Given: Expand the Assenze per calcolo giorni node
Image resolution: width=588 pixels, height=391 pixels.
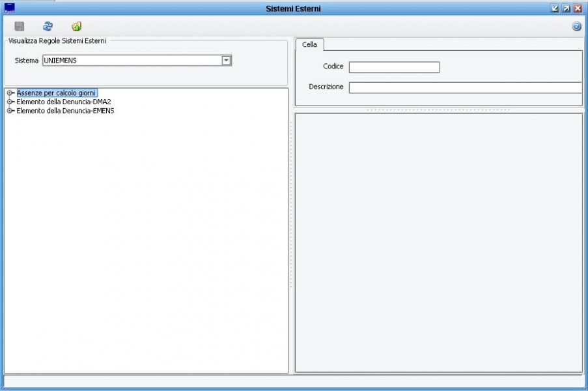Looking at the screenshot, I should pyautogui.click(x=10, y=93).
